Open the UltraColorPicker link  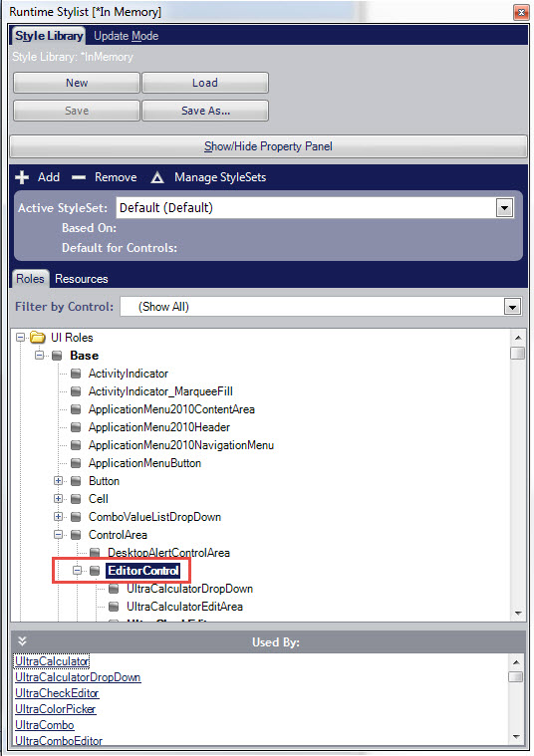(56, 709)
